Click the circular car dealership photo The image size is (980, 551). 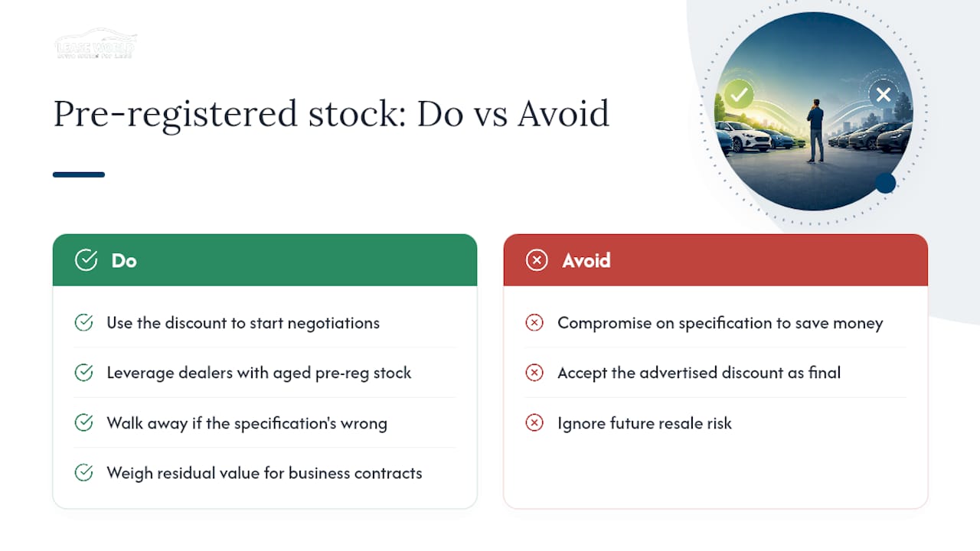[x=813, y=111]
